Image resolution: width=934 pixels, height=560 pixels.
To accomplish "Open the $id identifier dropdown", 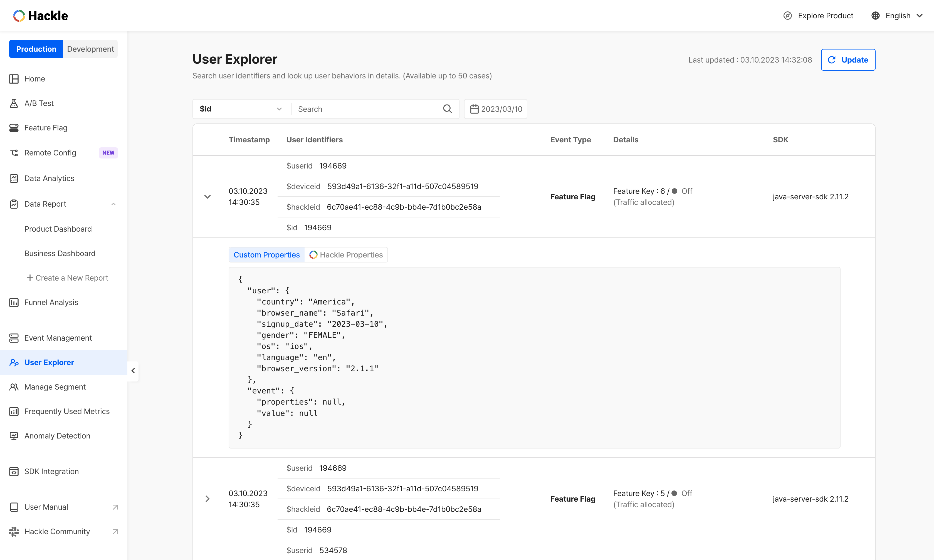I will coord(241,109).
